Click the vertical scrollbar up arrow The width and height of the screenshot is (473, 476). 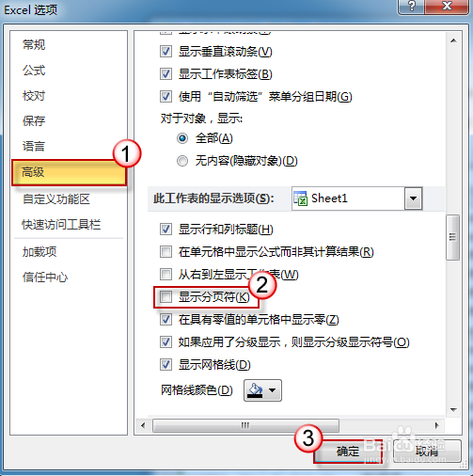pos(453,40)
